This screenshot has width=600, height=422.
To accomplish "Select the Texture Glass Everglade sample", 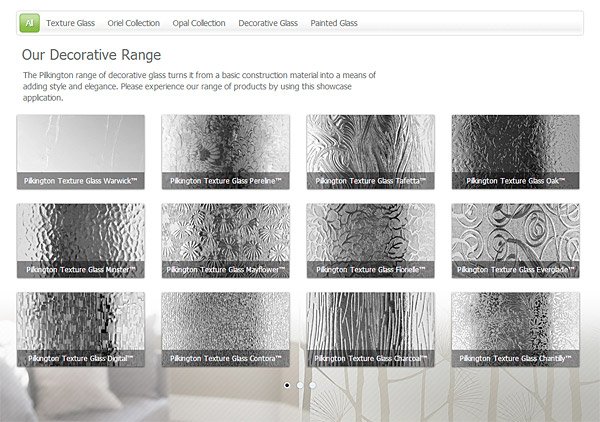I will (515, 241).
